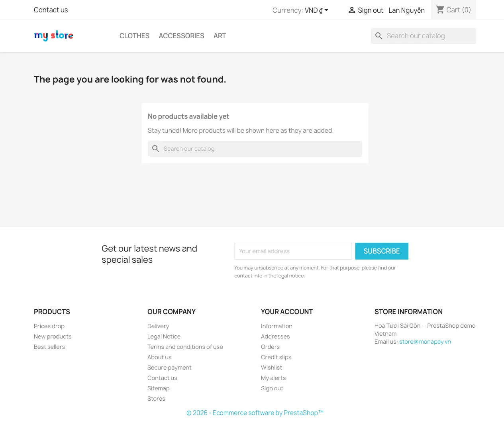Click the person icon beside Sign out

tap(352, 10)
